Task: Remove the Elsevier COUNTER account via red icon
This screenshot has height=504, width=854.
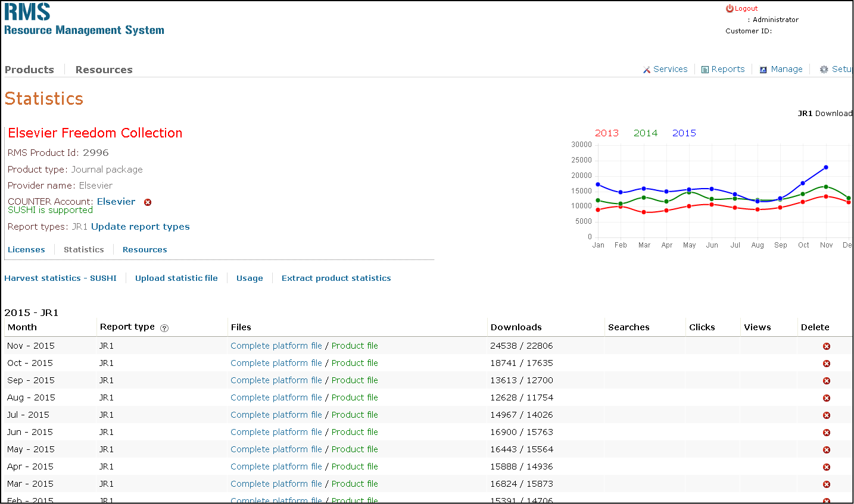Action: [x=148, y=202]
